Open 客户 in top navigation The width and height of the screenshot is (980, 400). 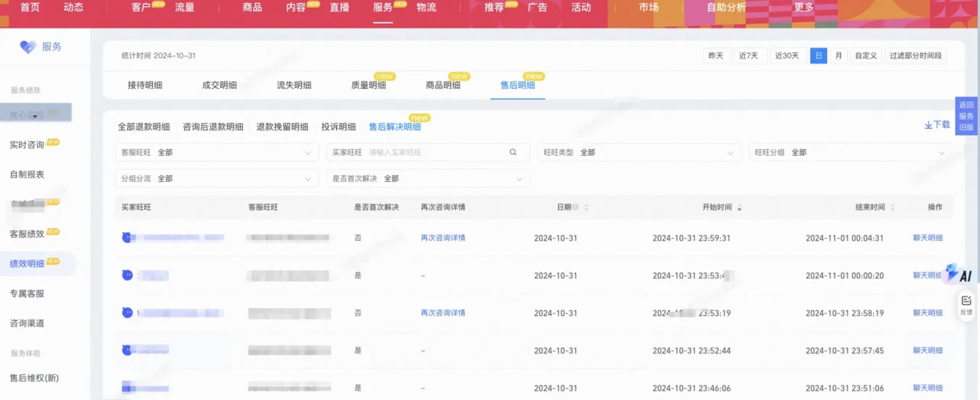click(141, 8)
